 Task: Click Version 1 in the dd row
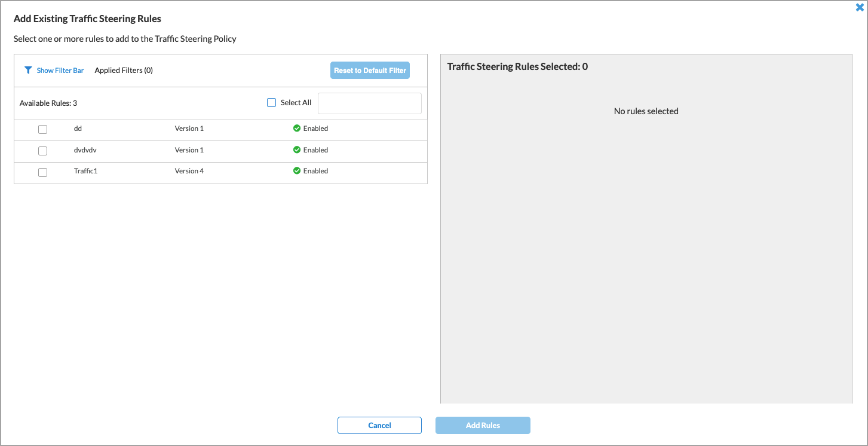pos(189,128)
